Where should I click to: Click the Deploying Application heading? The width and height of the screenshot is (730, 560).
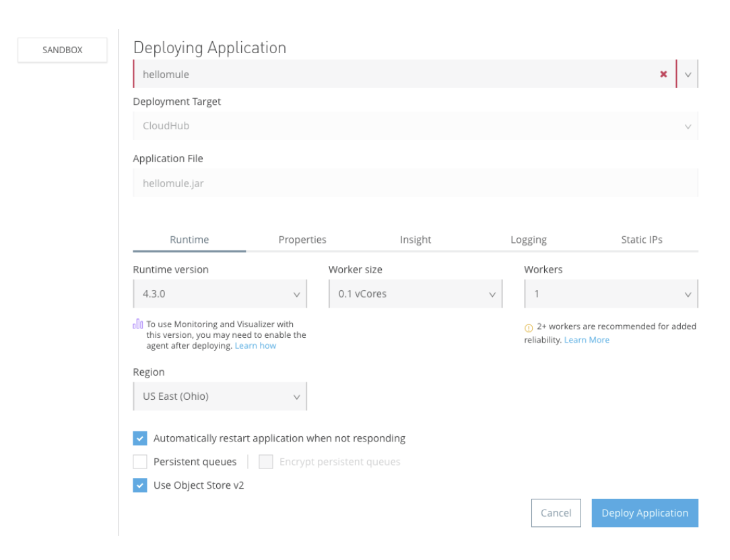click(209, 48)
